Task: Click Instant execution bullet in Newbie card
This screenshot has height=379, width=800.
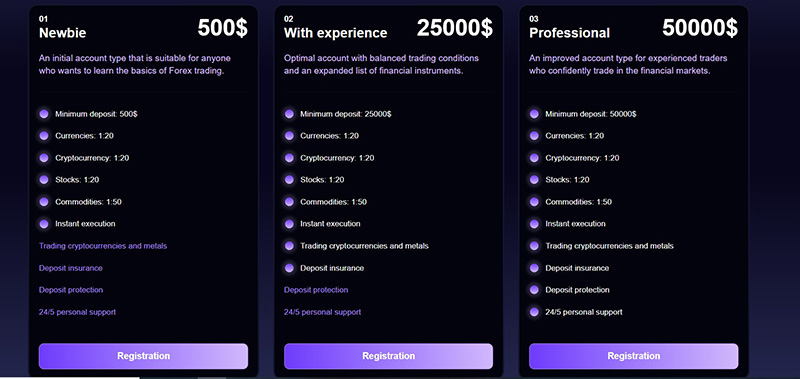Action: click(x=44, y=223)
